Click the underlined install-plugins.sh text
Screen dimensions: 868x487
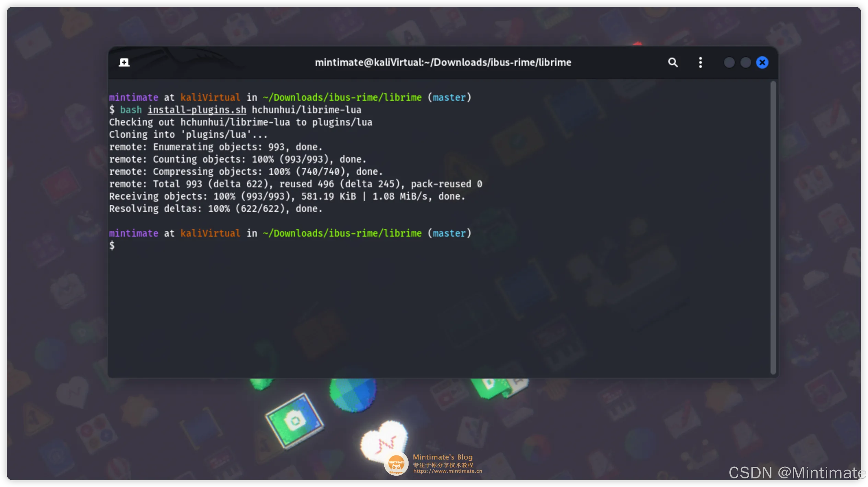(197, 110)
